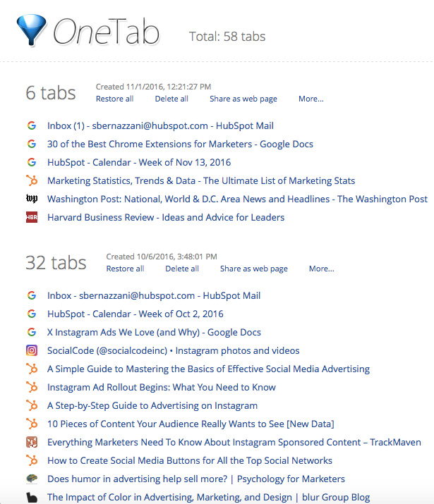Image resolution: width=434 pixels, height=504 pixels.
Task: Click Psychology for Marketers brain favicon
Action: click(32, 479)
